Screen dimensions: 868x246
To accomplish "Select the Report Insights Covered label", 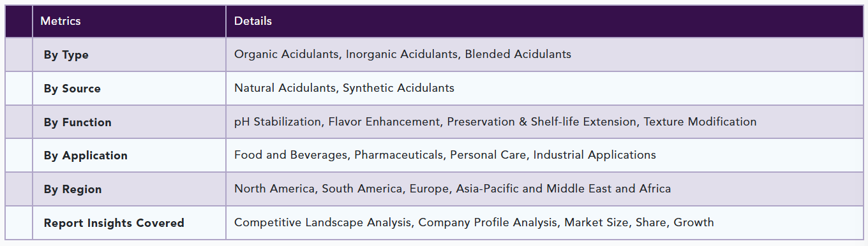I will (x=114, y=223).
